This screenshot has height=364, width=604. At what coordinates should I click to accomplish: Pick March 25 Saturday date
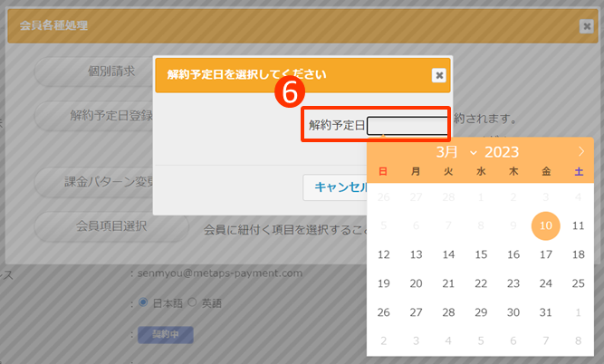(x=579, y=283)
